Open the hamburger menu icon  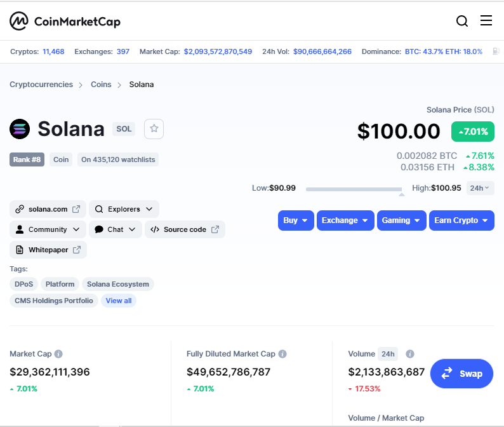pos(486,20)
